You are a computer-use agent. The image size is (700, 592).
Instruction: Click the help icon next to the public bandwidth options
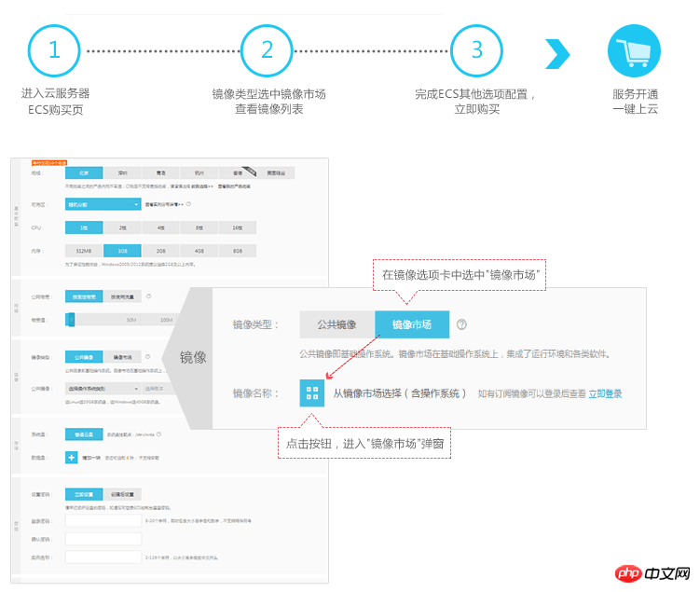coord(148,296)
